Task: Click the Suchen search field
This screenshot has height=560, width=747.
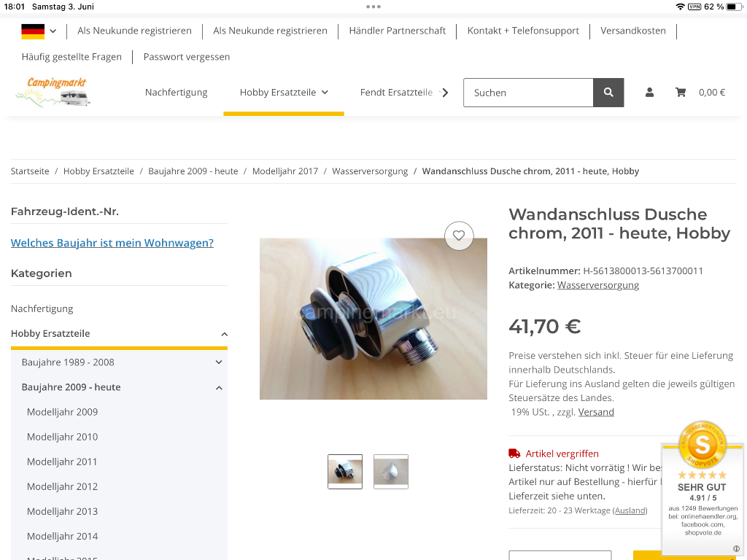Action: tap(528, 93)
